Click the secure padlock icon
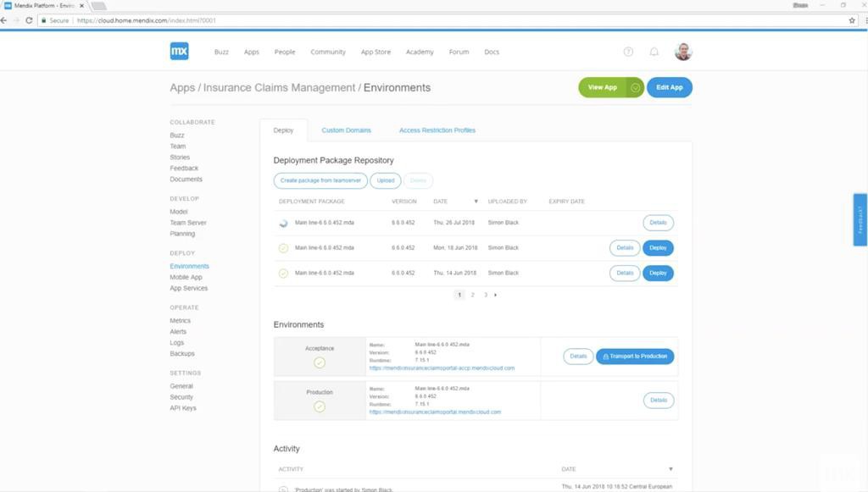Screen dimensions: 868x492 click(x=44, y=20)
